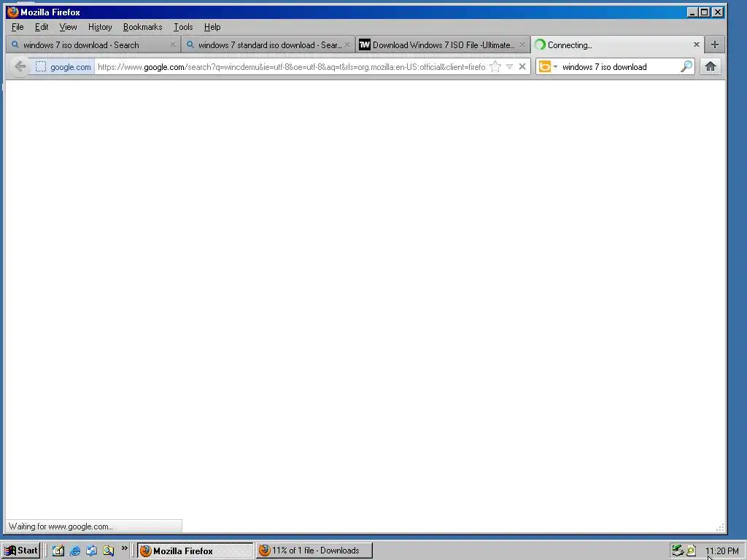Click the network connection tray icon
The width and height of the screenshot is (747, 560).
[678, 551]
